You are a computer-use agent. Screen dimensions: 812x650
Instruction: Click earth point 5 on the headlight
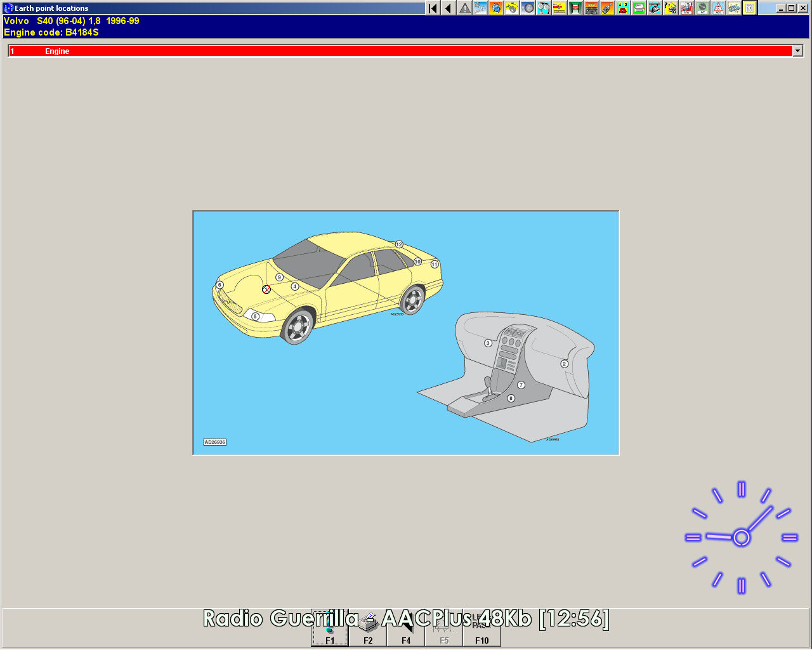[255, 316]
